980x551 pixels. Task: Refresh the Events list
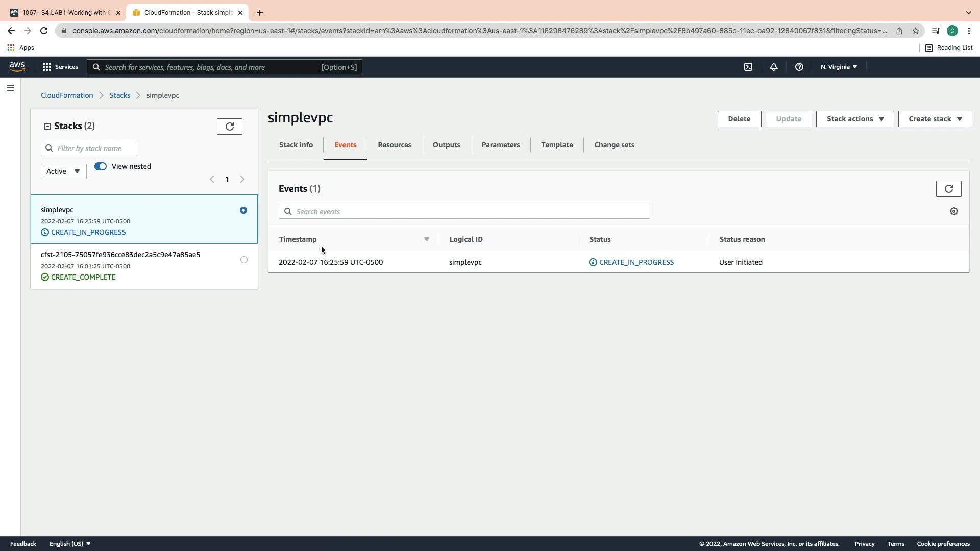coord(948,189)
